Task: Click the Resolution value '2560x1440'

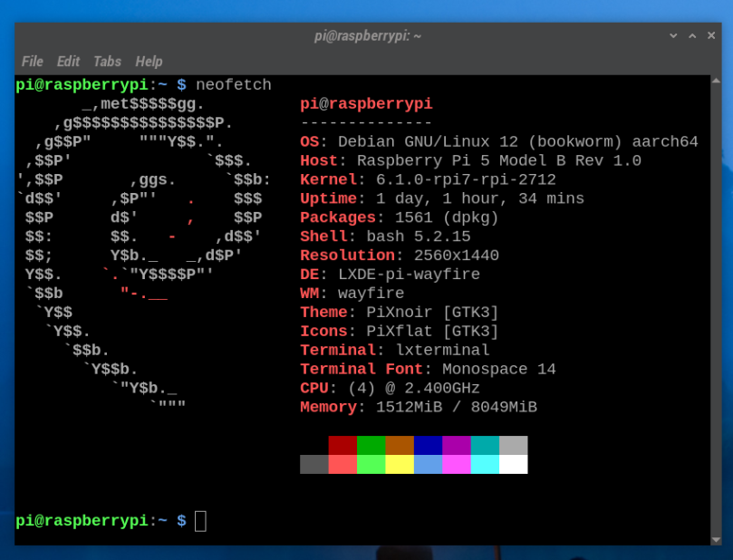Action: 457,256
